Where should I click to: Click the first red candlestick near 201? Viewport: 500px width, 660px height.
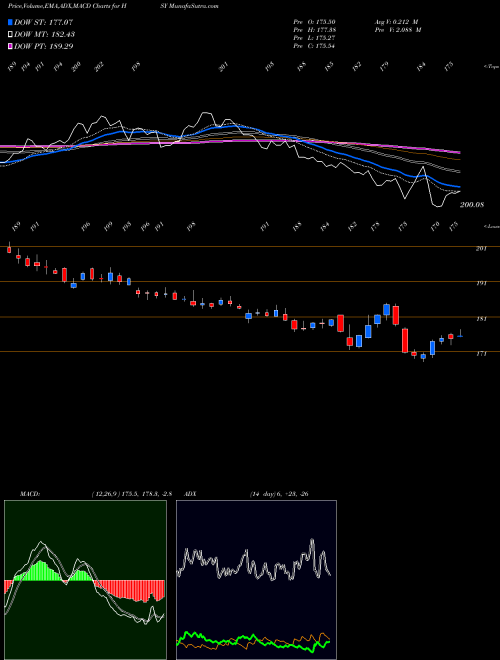coord(9,249)
